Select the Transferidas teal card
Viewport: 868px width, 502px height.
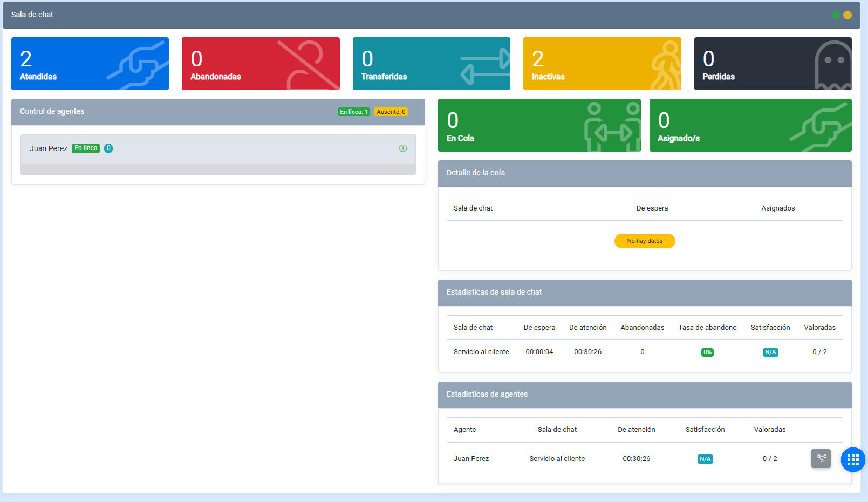[431, 64]
